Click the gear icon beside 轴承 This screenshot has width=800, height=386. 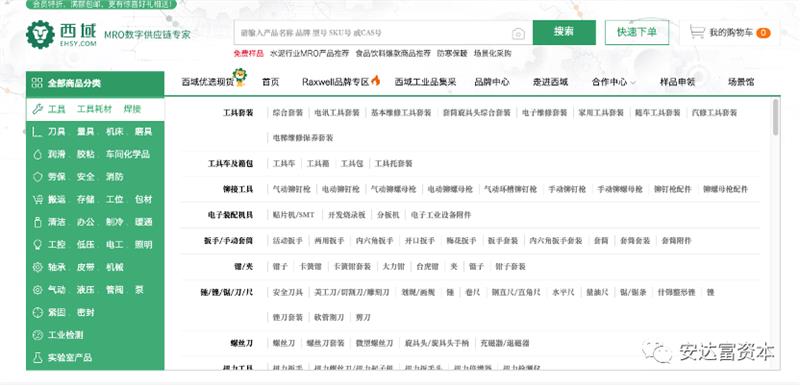[x=37, y=267]
